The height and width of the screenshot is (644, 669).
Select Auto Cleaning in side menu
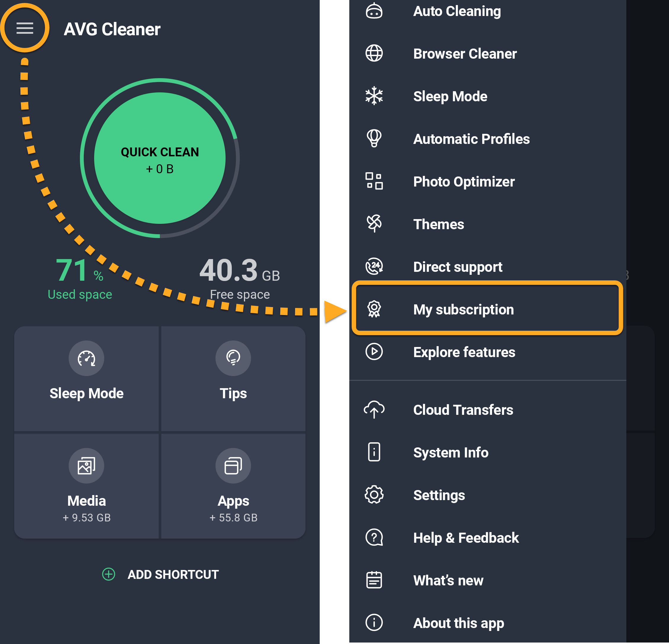[x=457, y=11]
